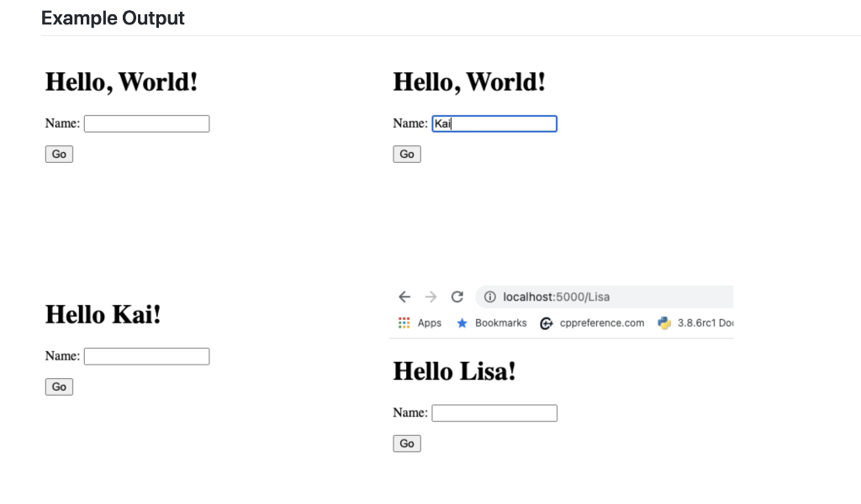Viewport: 861px width, 504px height.
Task: Select the Name field containing Kai
Action: pyautogui.click(x=494, y=123)
